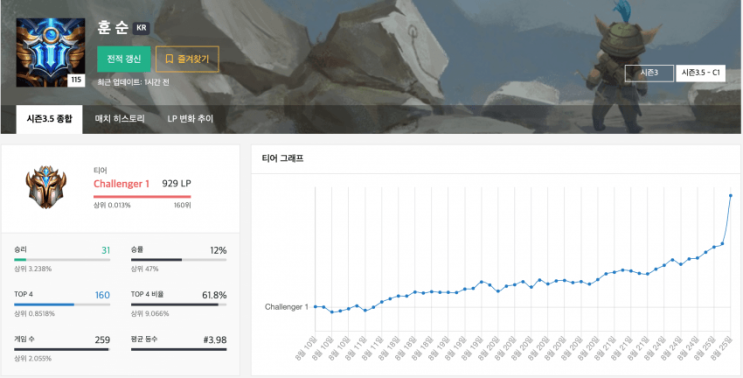Screen dimensions: 743x378
Task: Click the Challenger 1 tier text link
Action: (121, 184)
